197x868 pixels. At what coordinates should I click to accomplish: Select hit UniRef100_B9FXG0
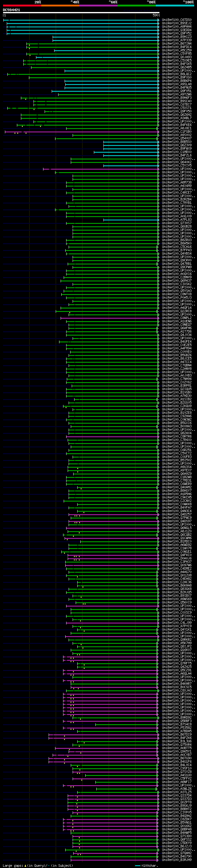pyautogui.click(x=176, y=78)
